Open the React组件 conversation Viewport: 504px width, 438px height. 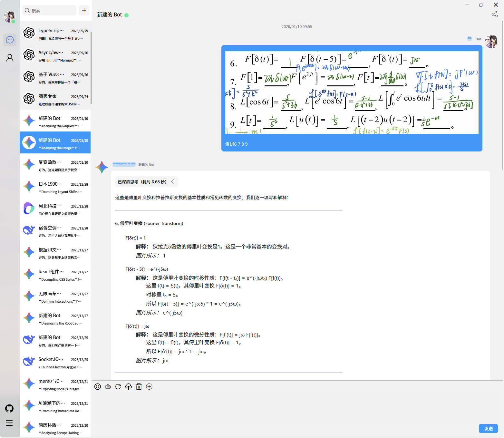pyautogui.click(x=55, y=274)
